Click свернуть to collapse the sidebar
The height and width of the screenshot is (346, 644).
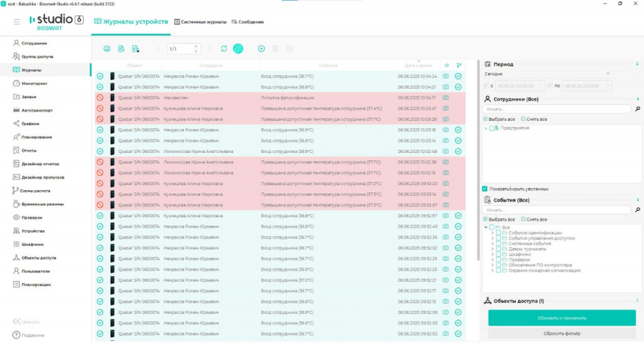point(26,321)
